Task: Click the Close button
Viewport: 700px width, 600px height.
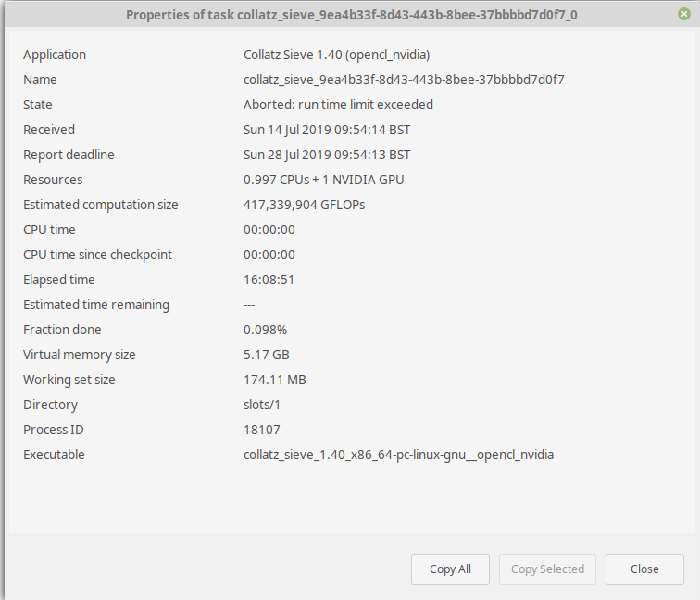Action: pyautogui.click(x=644, y=569)
